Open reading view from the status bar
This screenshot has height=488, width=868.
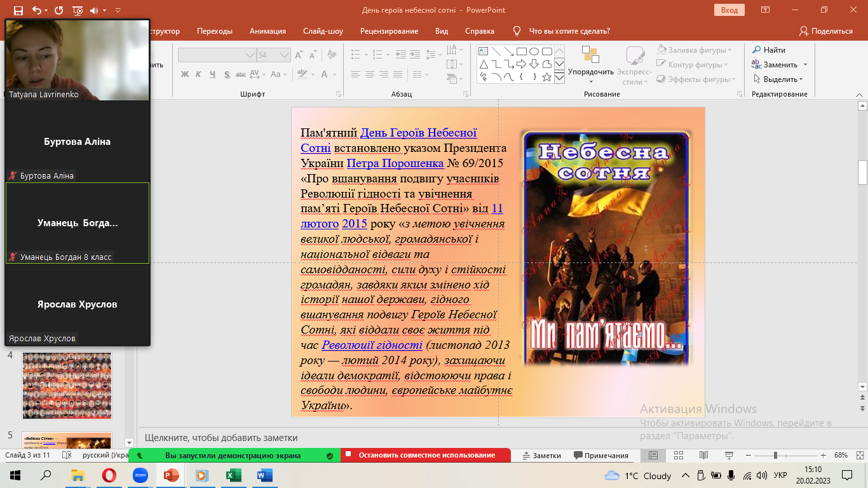703,456
